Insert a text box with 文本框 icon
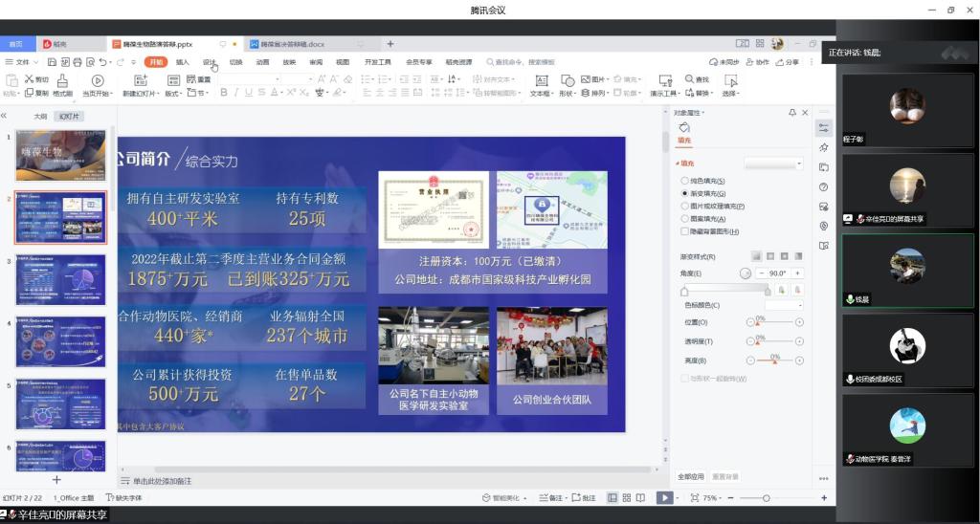This screenshot has width=980, height=524. click(x=539, y=80)
